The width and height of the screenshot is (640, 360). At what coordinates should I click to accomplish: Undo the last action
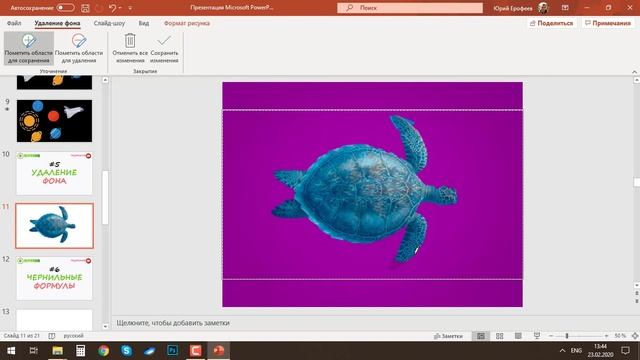112,8
